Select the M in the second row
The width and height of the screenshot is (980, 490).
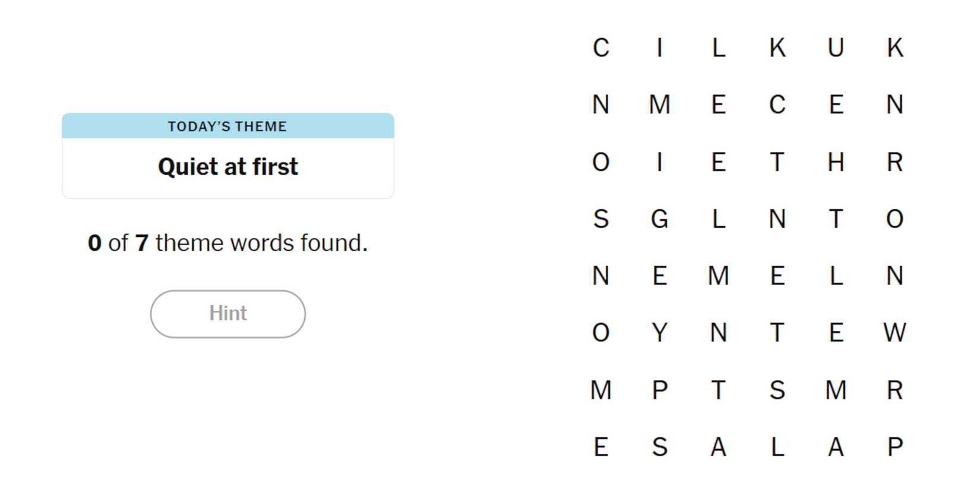(x=659, y=105)
